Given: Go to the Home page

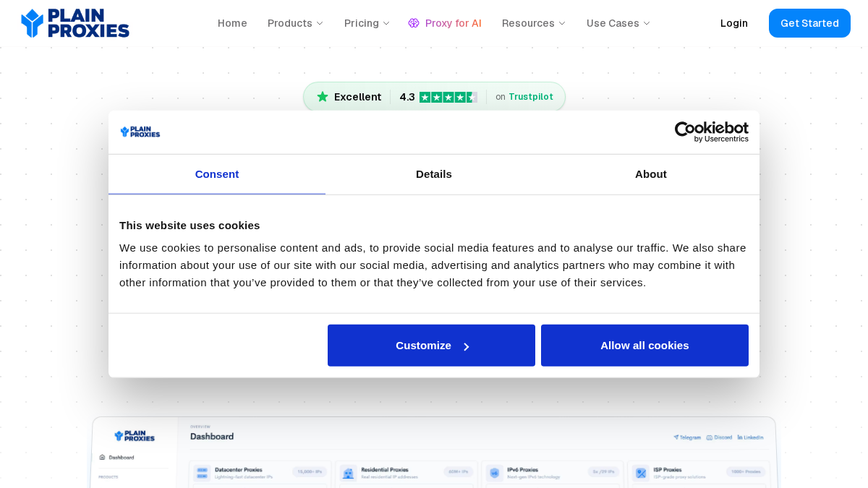Looking at the screenshot, I should [x=232, y=23].
